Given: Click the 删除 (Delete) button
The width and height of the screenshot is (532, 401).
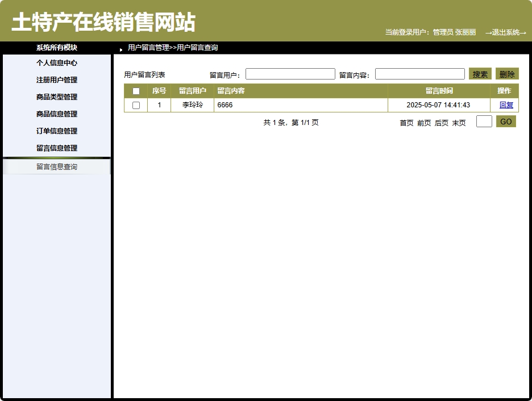Looking at the screenshot, I should (x=506, y=73).
